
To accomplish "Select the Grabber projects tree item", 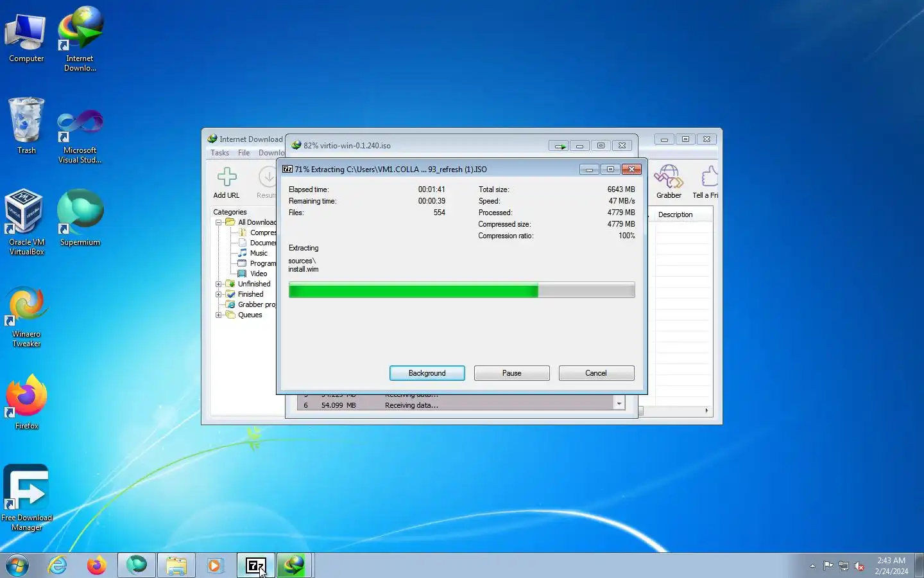I will [x=257, y=304].
